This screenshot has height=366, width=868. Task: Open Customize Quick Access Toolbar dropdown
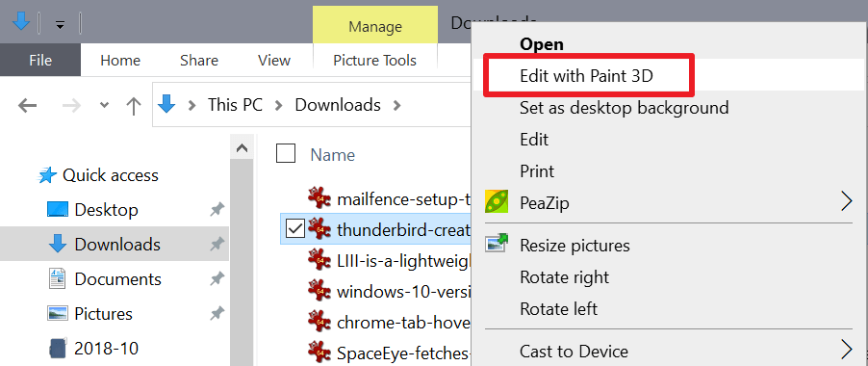tap(60, 24)
